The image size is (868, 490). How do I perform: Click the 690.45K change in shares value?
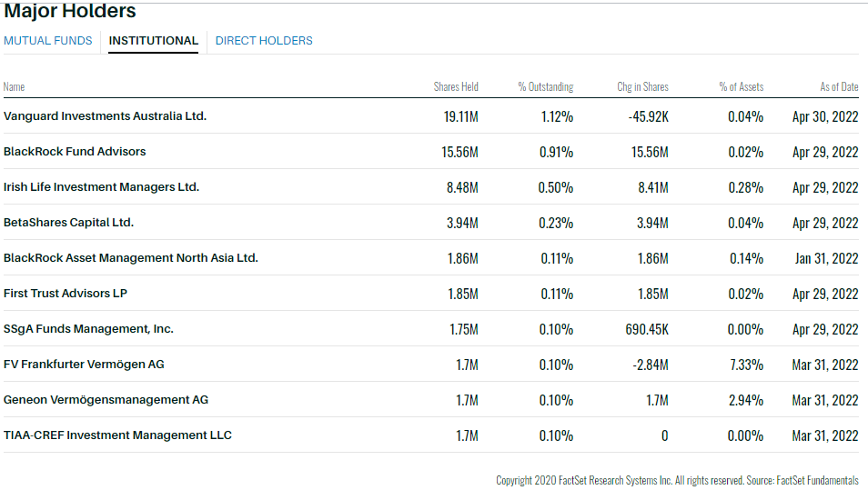[x=647, y=329]
